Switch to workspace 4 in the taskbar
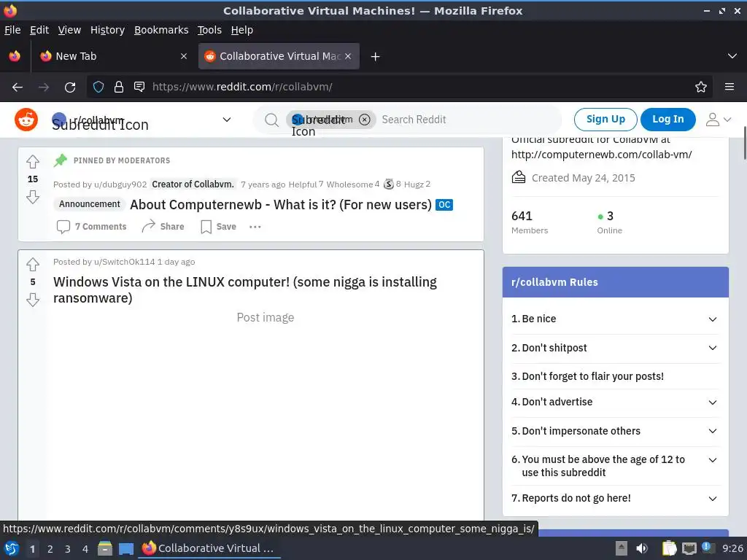Image resolution: width=747 pixels, height=560 pixels. [85, 549]
